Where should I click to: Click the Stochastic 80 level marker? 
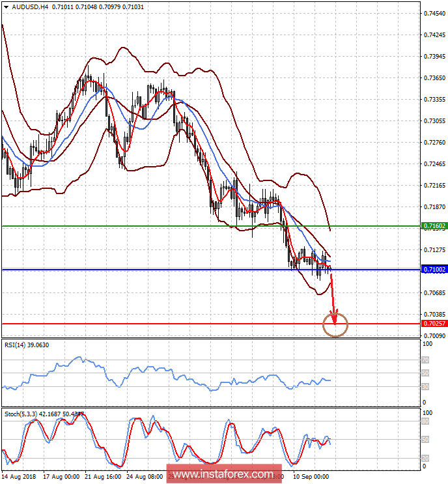pos(425,421)
